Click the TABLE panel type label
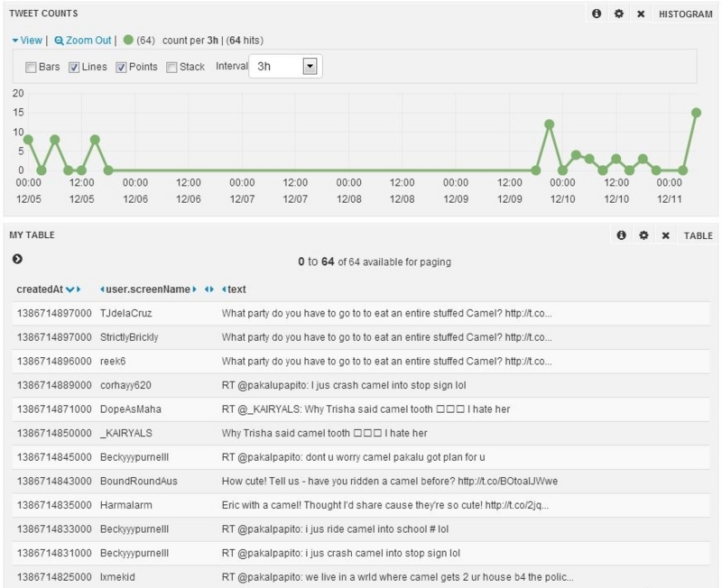 [x=698, y=236]
